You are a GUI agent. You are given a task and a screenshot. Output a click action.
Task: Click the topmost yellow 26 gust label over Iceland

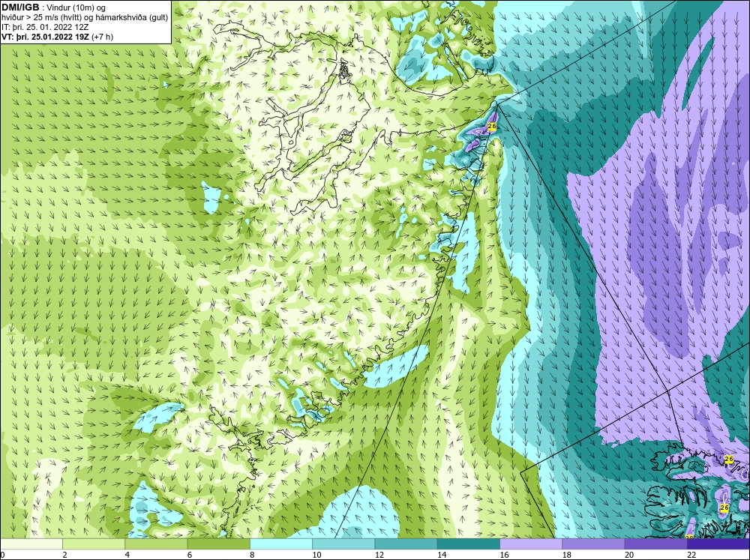pyautogui.click(x=728, y=459)
